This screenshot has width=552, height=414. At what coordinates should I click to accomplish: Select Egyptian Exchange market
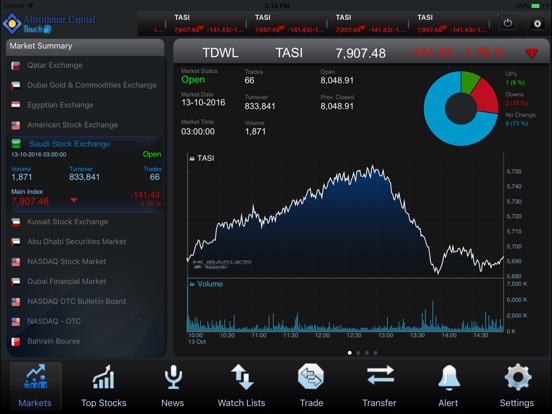tap(84, 105)
